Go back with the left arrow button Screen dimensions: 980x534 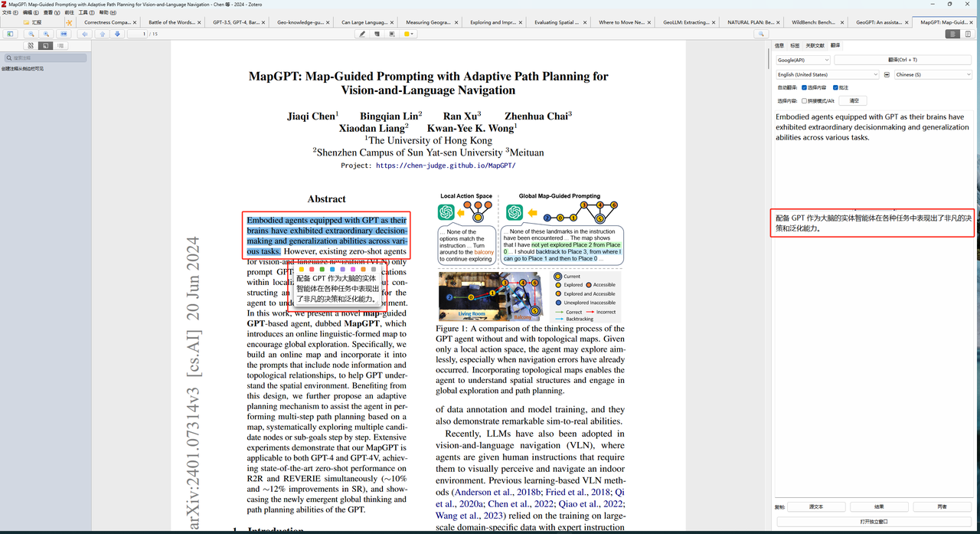tap(85, 34)
